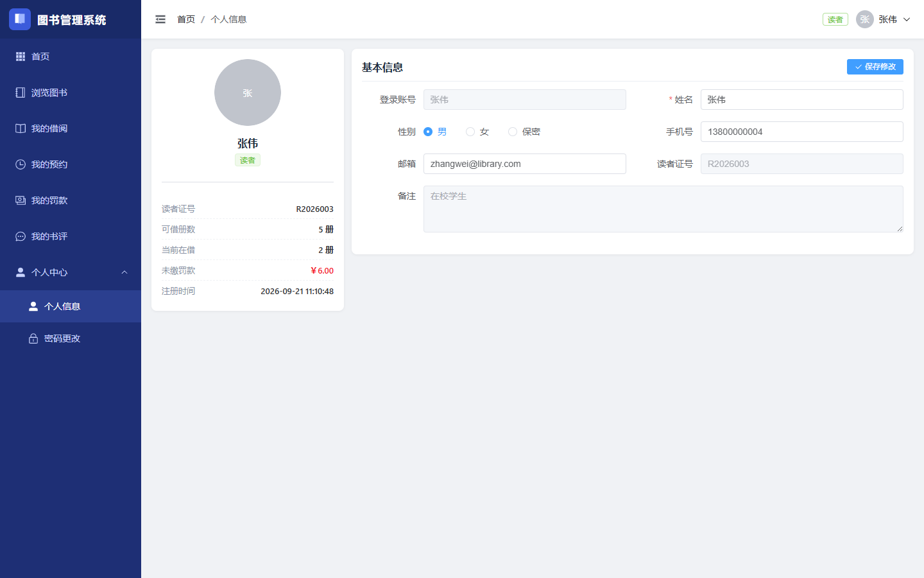Open 我的书评 via its chat icon
The image size is (924, 578).
pyautogui.click(x=21, y=236)
